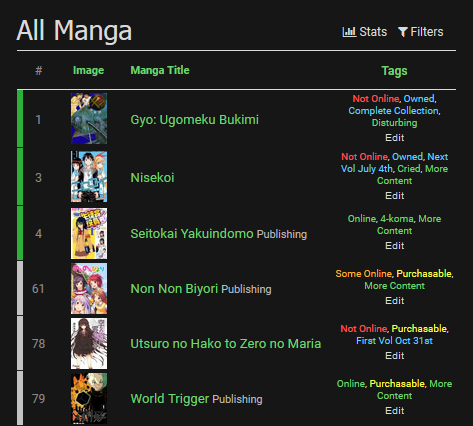The image size is (473, 426).
Task: Click the green status bar beside Nisekoi
Action: coord(20,176)
